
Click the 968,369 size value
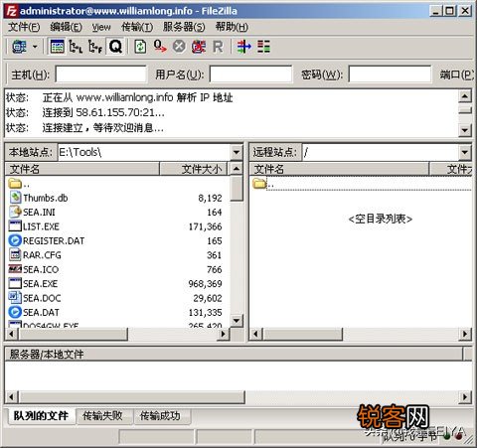coord(205,284)
